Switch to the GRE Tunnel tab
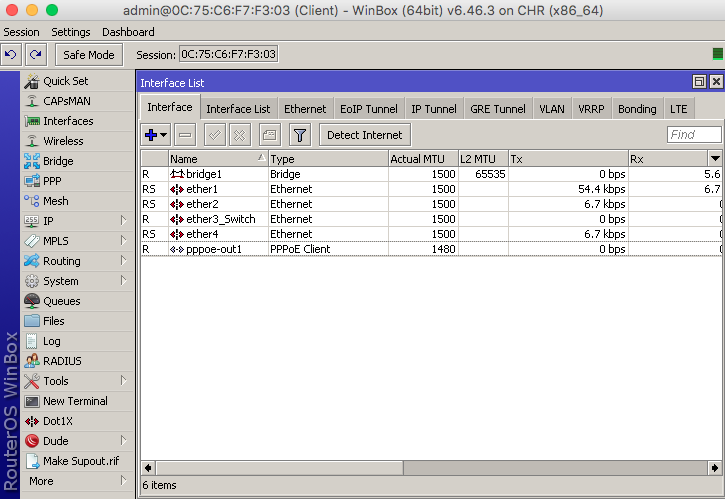 (498, 109)
